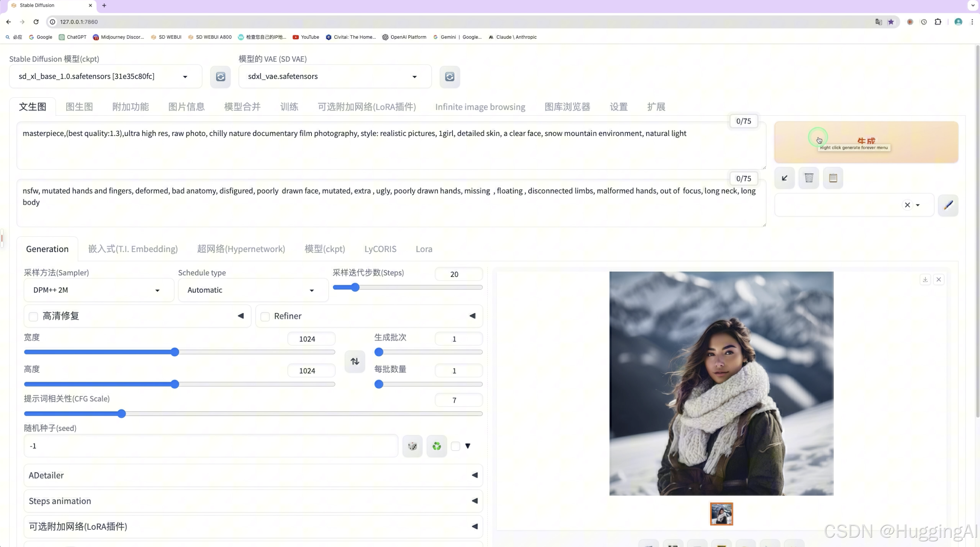Open the 图片信息 tab
980x547 pixels.
pos(186,107)
